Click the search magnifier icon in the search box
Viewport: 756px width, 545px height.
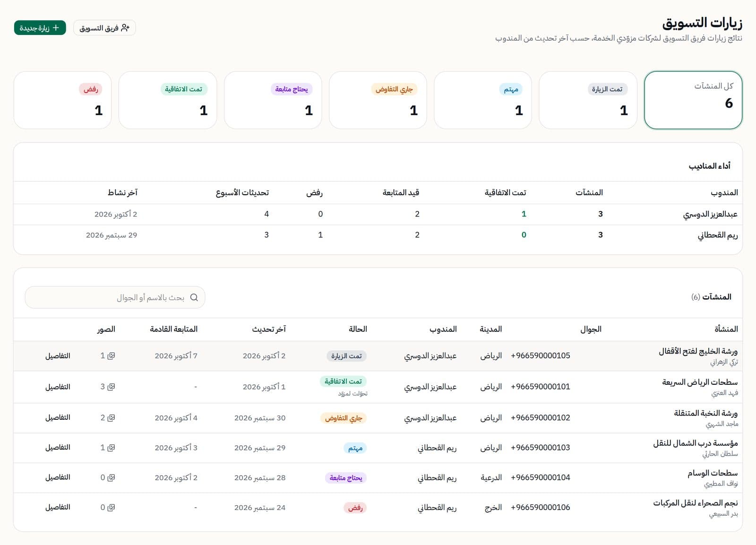(x=194, y=297)
